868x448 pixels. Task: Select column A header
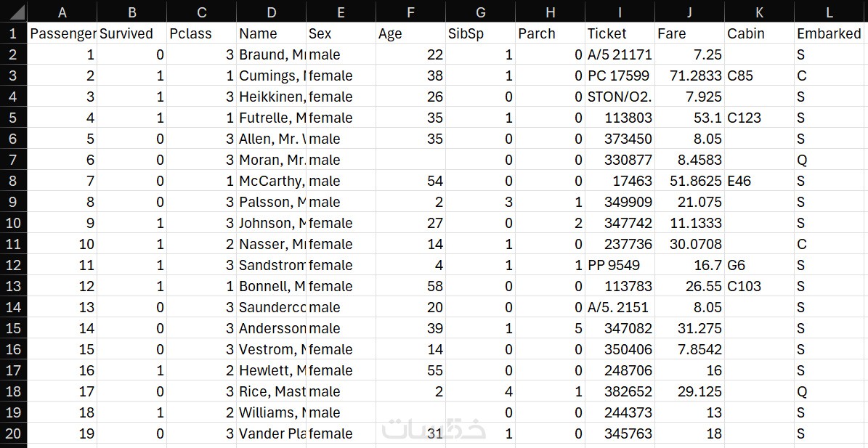(62, 12)
